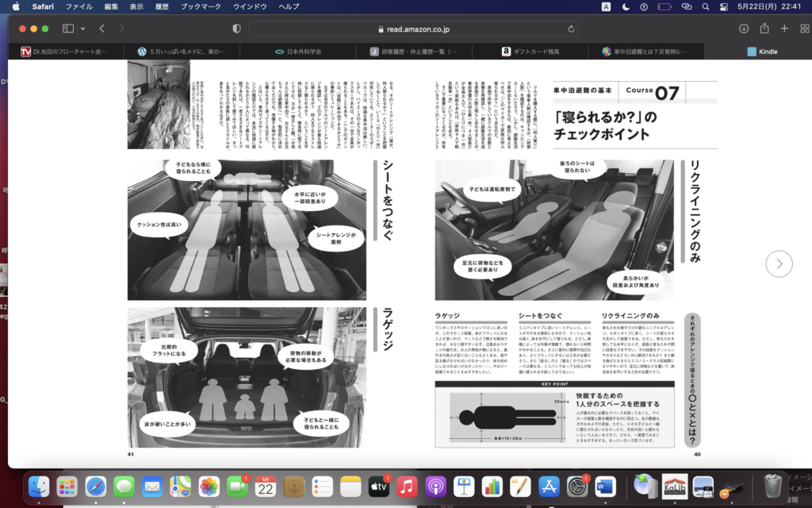Open the sidebar dropdown chevron

tap(82, 29)
